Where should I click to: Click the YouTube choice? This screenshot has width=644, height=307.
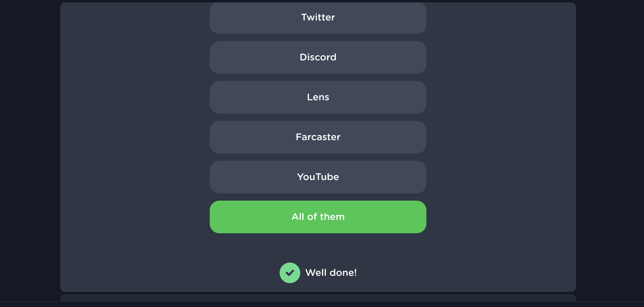pos(318,177)
